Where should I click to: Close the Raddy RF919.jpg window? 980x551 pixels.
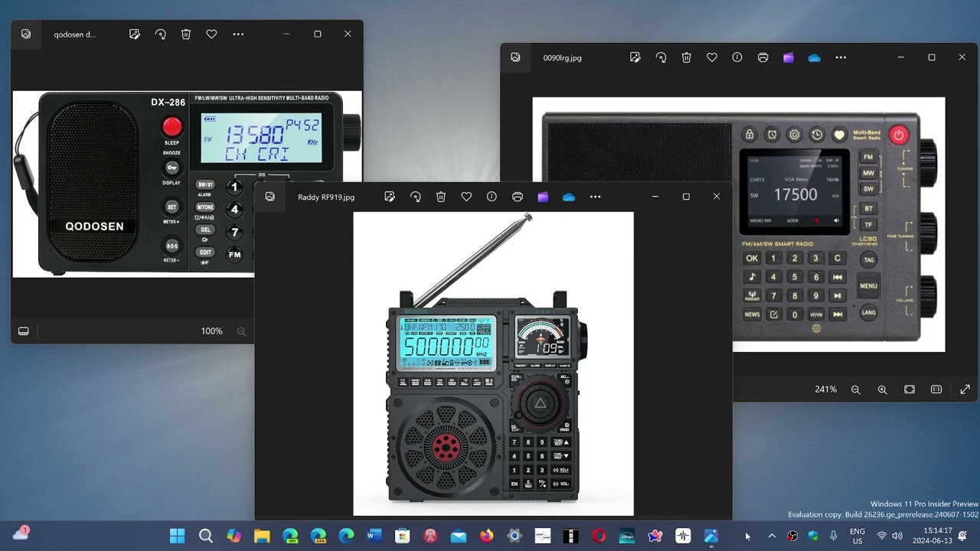point(717,197)
